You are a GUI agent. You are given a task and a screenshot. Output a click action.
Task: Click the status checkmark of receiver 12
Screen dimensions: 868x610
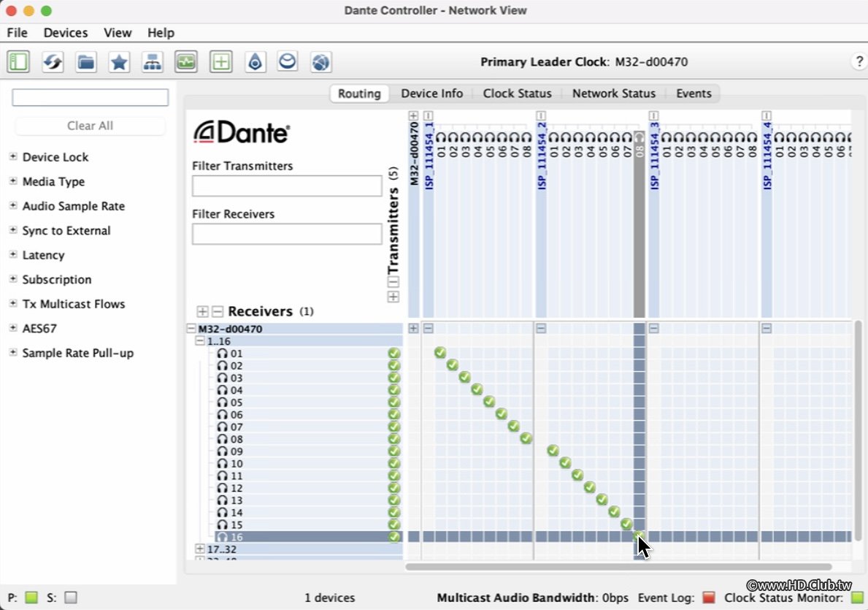[394, 488]
